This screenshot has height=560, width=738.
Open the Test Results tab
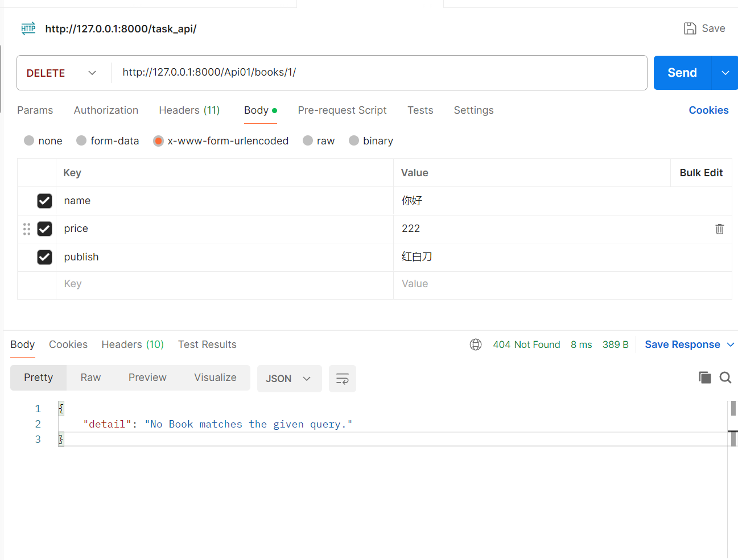(x=207, y=345)
